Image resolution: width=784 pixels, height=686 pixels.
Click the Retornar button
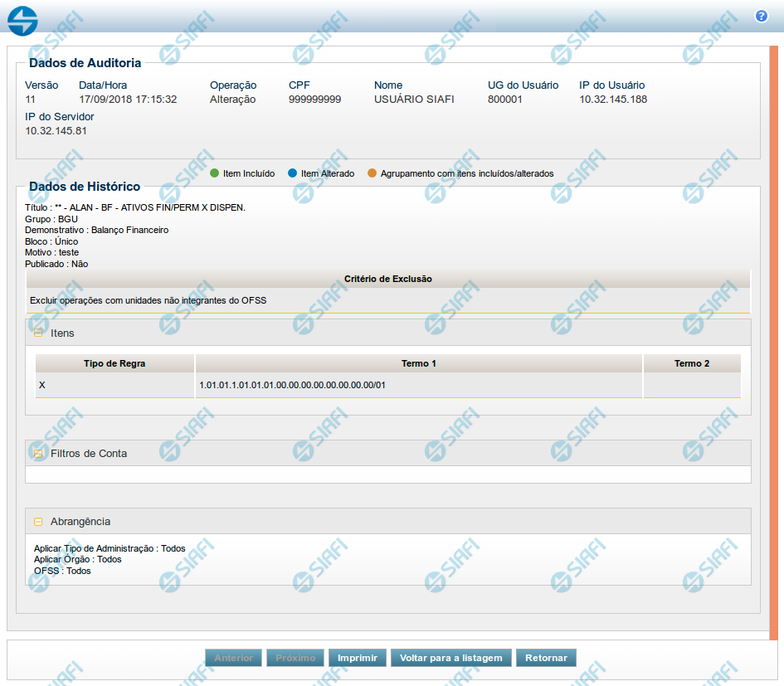point(546,658)
